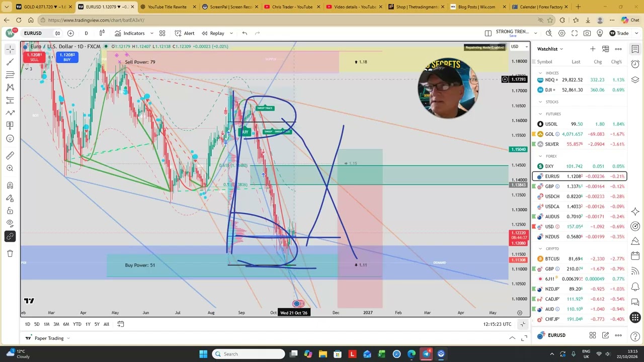This screenshot has width=644, height=362.
Task: Add a compare symbol with plus icon
Action: (x=70, y=33)
